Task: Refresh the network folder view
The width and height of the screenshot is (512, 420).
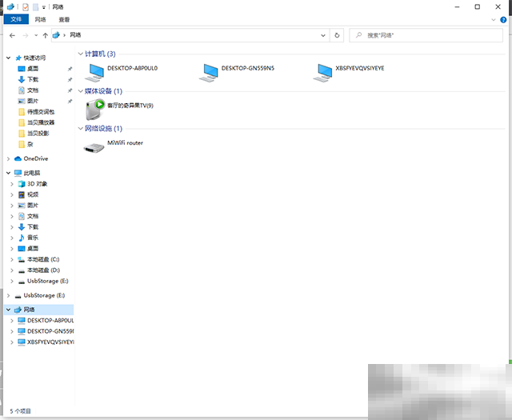Action: [337, 35]
